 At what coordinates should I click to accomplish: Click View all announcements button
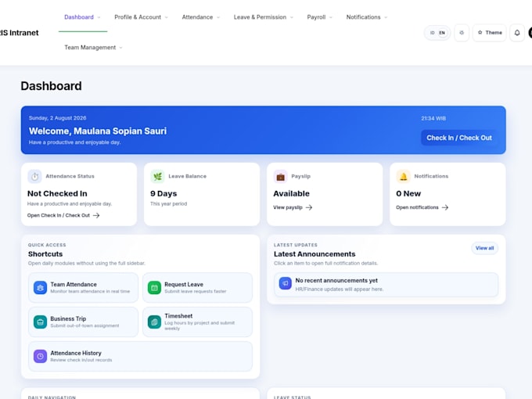tap(484, 248)
